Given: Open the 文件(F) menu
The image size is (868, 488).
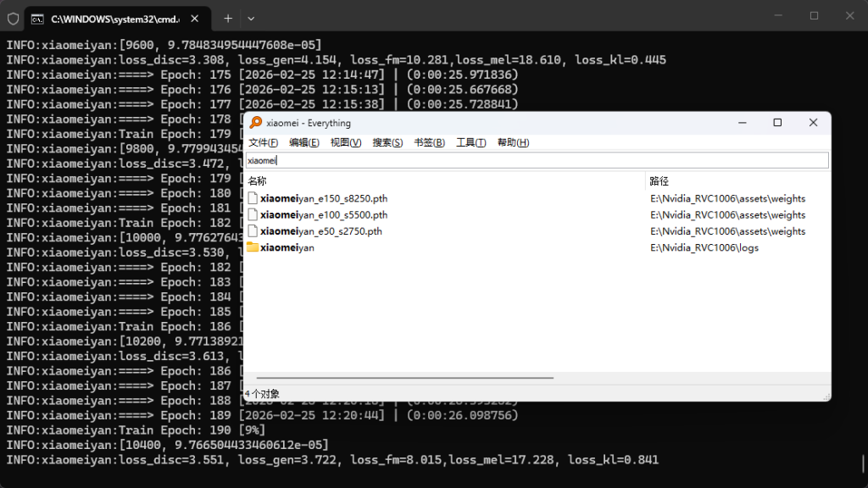Looking at the screenshot, I should tap(263, 142).
